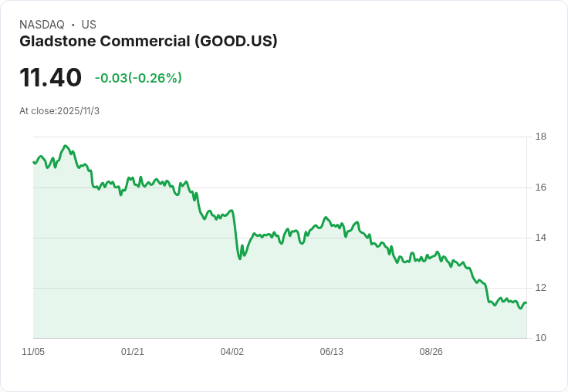Viewport: 568px width, 392px height.
Task: Select the At close 2025/11/3 timestamp
Action: [59, 111]
